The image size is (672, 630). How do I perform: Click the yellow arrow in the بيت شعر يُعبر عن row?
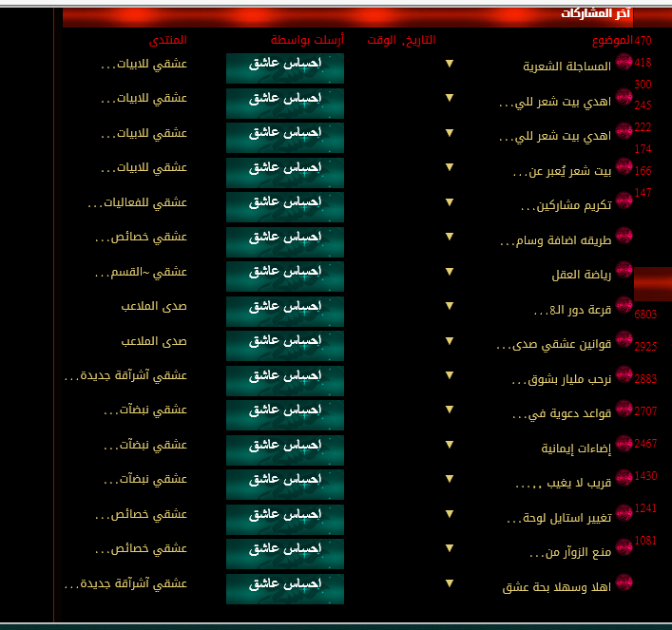tap(450, 167)
